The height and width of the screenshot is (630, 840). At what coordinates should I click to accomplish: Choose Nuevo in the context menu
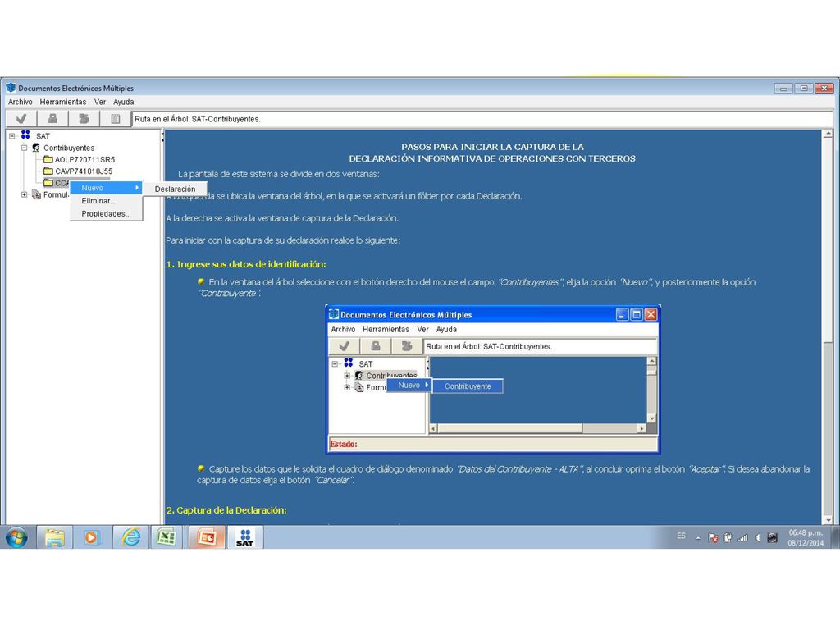pyautogui.click(x=106, y=188)
